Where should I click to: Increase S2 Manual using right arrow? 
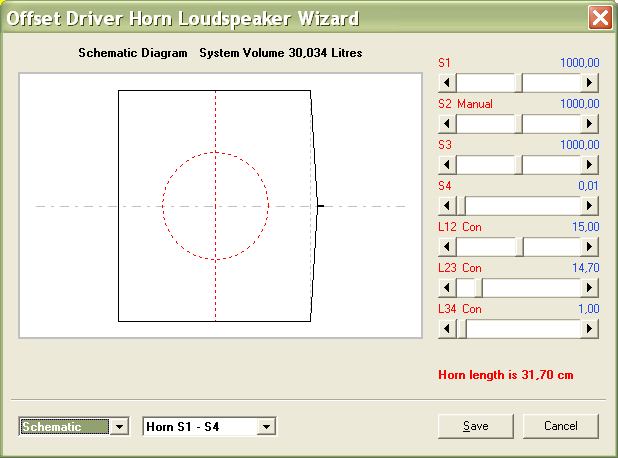(x=589, y=124)
